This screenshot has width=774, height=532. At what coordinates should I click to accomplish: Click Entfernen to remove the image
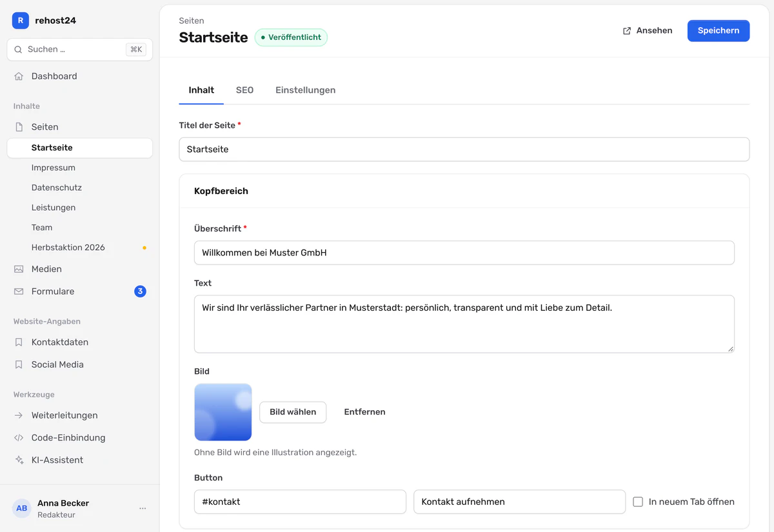(x=364, y=412)
